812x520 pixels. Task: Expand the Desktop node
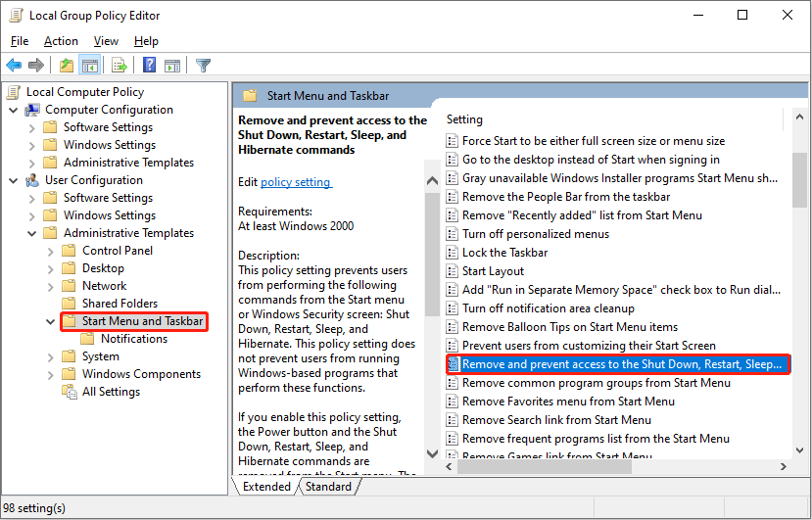coord(51,268)
